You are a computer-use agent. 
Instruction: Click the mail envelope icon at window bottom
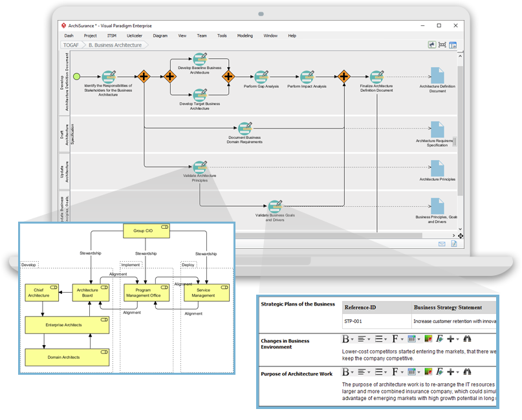(442, 244)
